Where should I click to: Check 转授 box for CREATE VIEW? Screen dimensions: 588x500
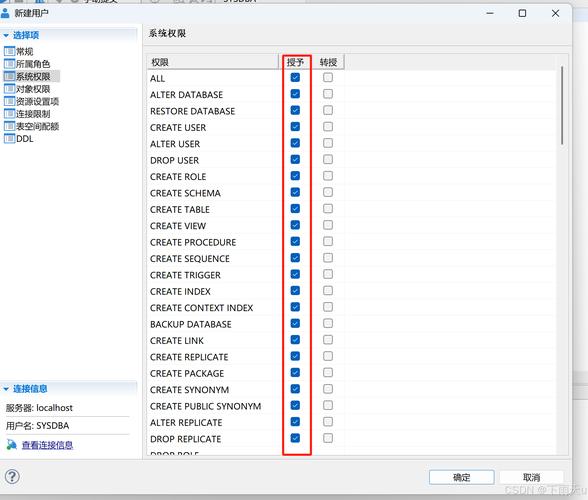coord(328,225)
